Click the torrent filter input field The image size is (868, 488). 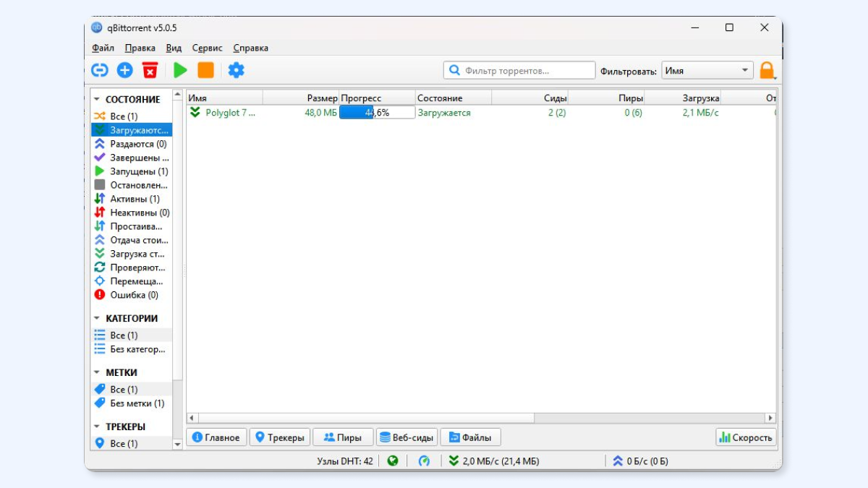tap(519, 71)
